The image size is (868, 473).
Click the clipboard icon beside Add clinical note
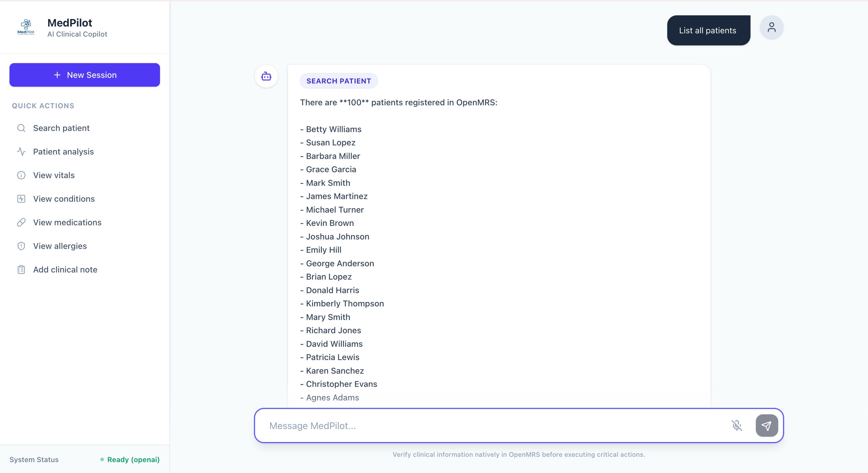(21, 270)
